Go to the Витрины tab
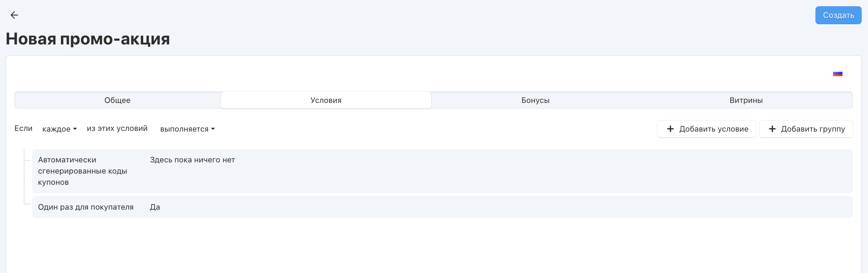This screenshot has width=868, height=273. point(746,100)
